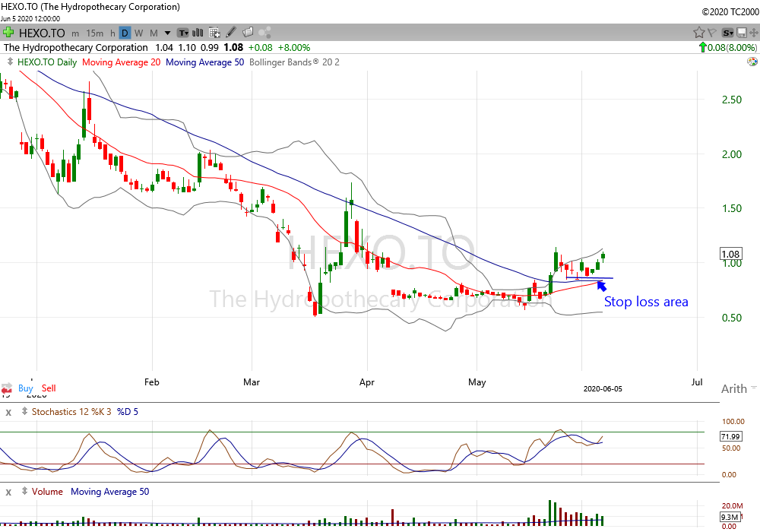Click the Stochastics pane resize arrows
This screenshot has width=760, height=532.
tap(24, 411)
